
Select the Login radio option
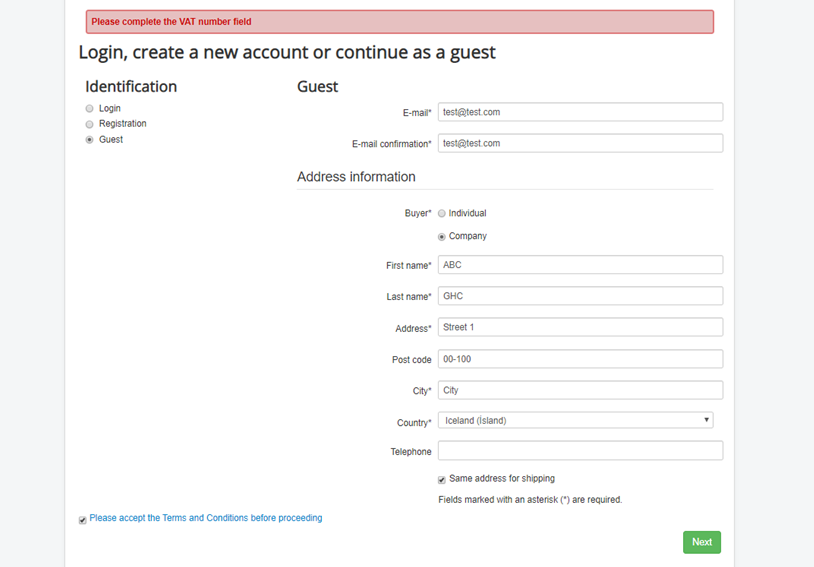click(x=90, y=109)
